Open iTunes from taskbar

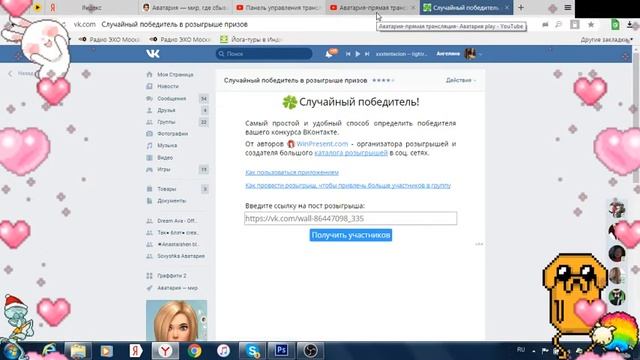[x=223, y=351]
